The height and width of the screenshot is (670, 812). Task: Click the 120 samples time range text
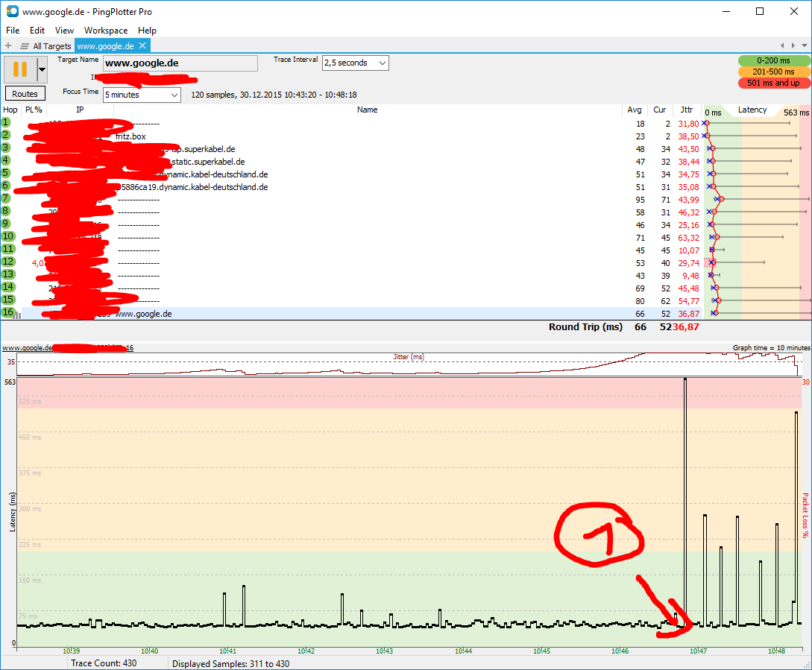pos(274,95)
